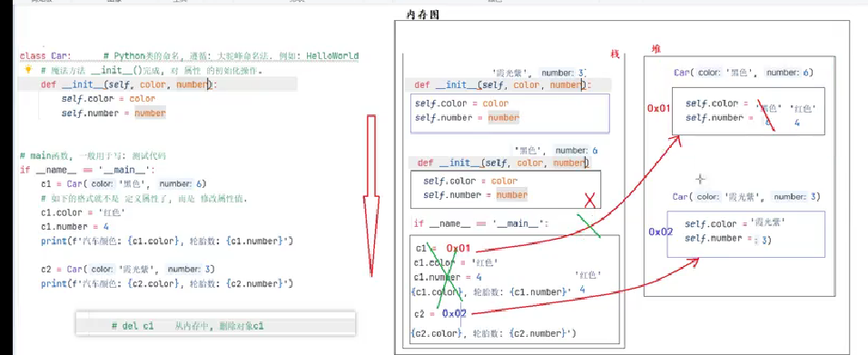Click the heap heading 'Car(color: '霞光紫', number: 3)'
Image resolution: width=868 pixels, height=355 pixels.
point(746,197)
